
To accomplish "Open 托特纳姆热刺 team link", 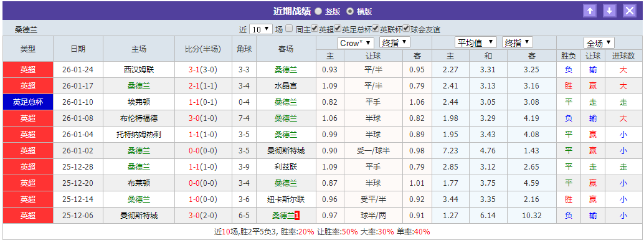I will pos(139,135).
